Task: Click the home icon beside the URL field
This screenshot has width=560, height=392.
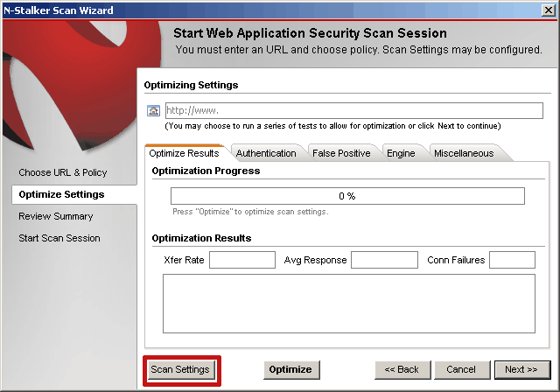Action: click(154, 110)
